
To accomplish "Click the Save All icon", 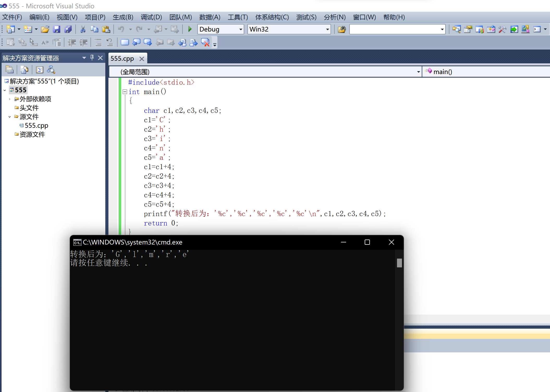I will (68, 29).
